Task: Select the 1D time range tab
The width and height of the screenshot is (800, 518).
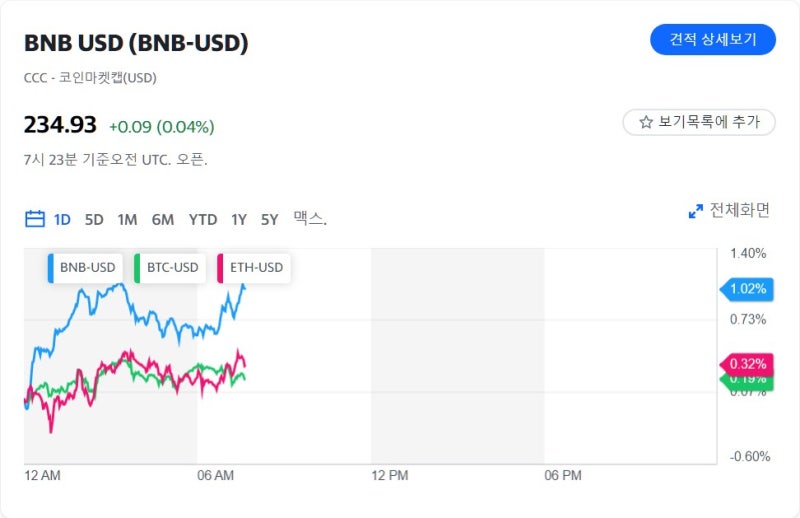Action: click(62, 219)
